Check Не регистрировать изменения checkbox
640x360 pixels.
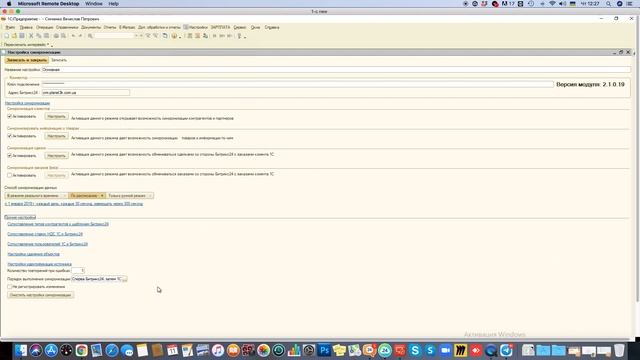click(9, 287)
